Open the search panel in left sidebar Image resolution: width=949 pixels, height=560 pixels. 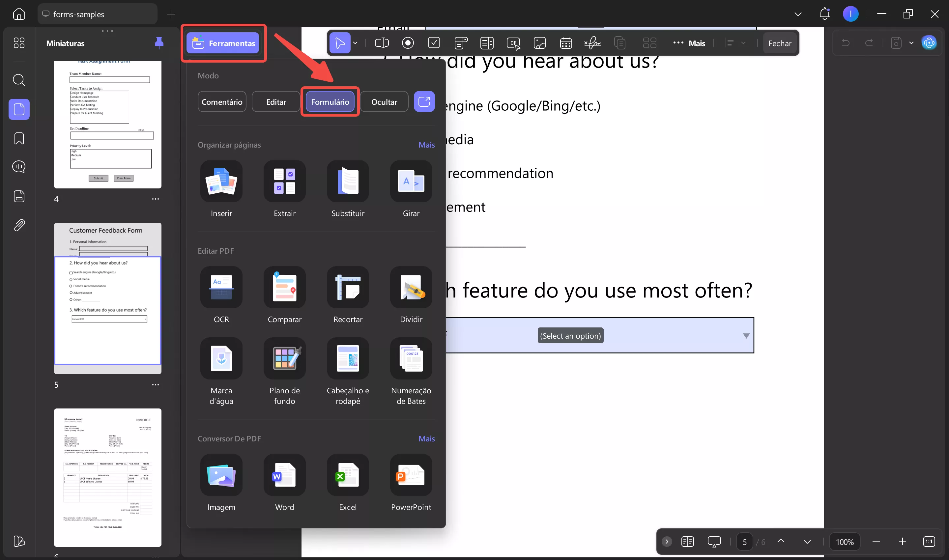pyautogui.click(x=19, y=80)
